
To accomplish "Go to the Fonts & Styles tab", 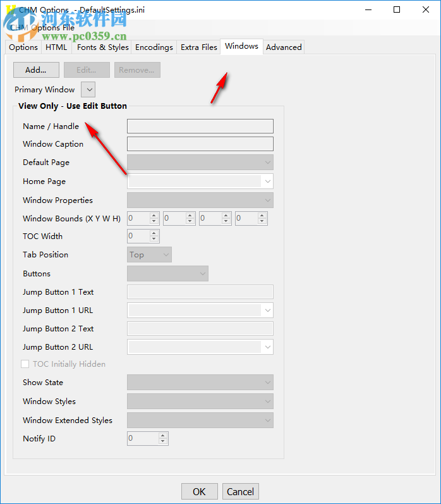I will (103, 47).
